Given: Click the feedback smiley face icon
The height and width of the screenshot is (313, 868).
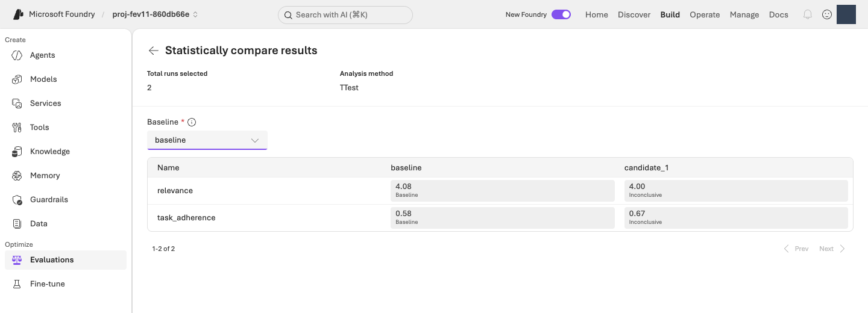Looking at the screenshot, I should (827, 14).
